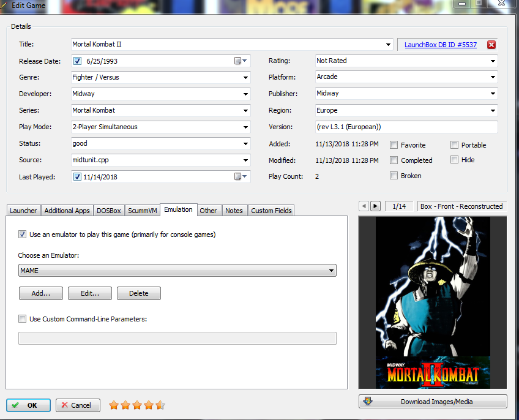Click the Box - Front - Reconstructed image type field
Viewport: 519px width, 420px height.
[x=461, y=206]
